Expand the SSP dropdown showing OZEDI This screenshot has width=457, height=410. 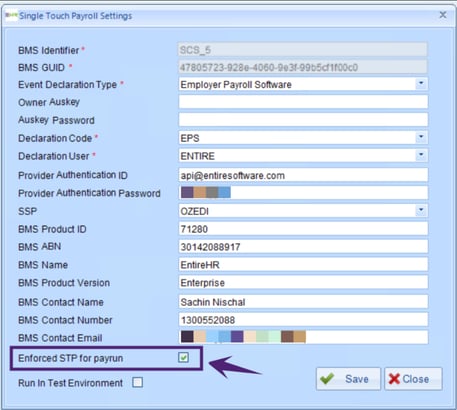click(x=421, y=211)
